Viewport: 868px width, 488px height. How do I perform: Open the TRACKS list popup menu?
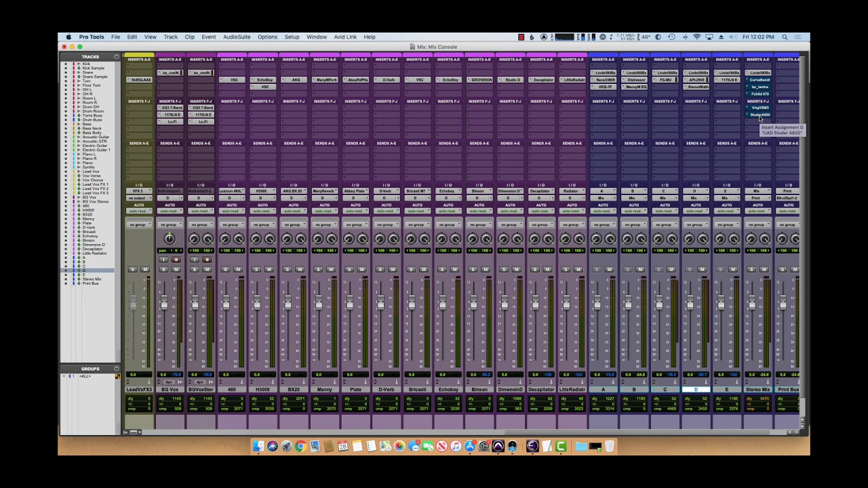(x=117, y=57)
